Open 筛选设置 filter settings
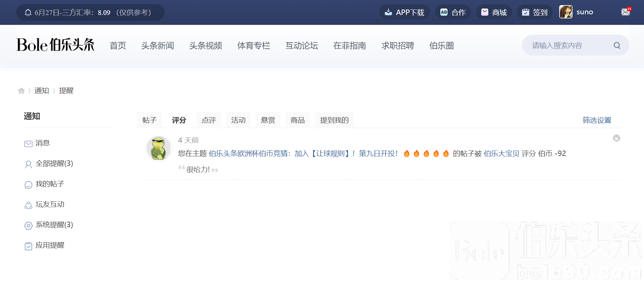644x282 pixels. pos(597,120)
